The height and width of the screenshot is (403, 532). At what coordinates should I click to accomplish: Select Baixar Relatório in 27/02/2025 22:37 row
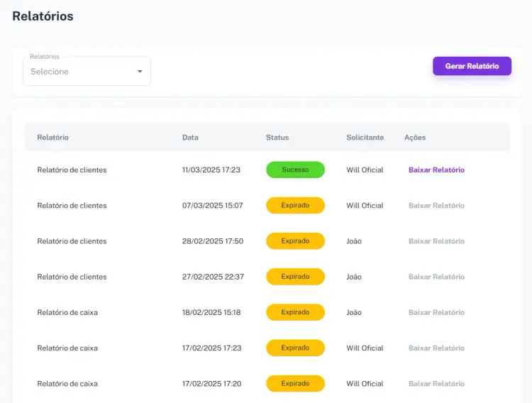click(x=436, y=277)
